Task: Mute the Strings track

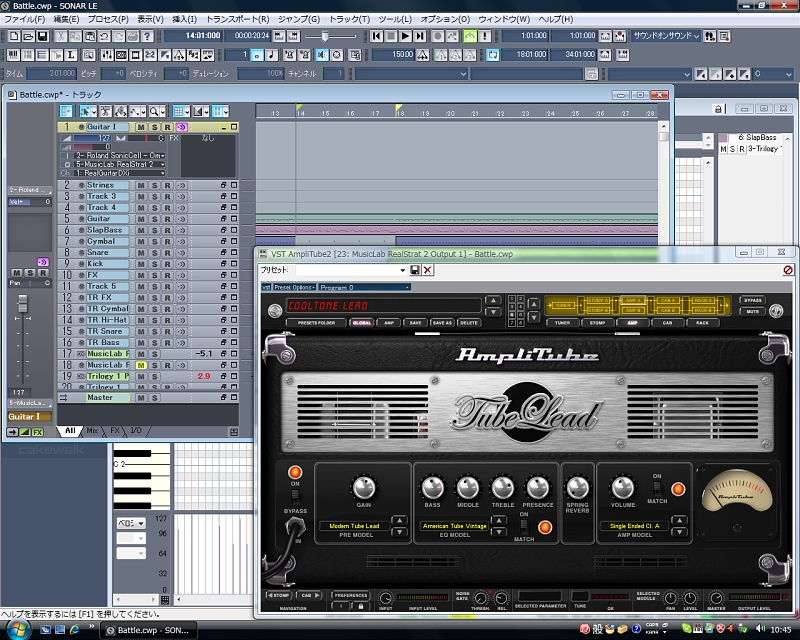Action: point(141,185)
